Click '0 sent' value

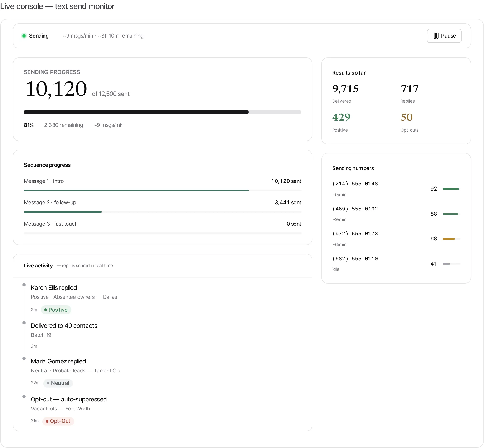pyautogui.click(x=294, y=224)
